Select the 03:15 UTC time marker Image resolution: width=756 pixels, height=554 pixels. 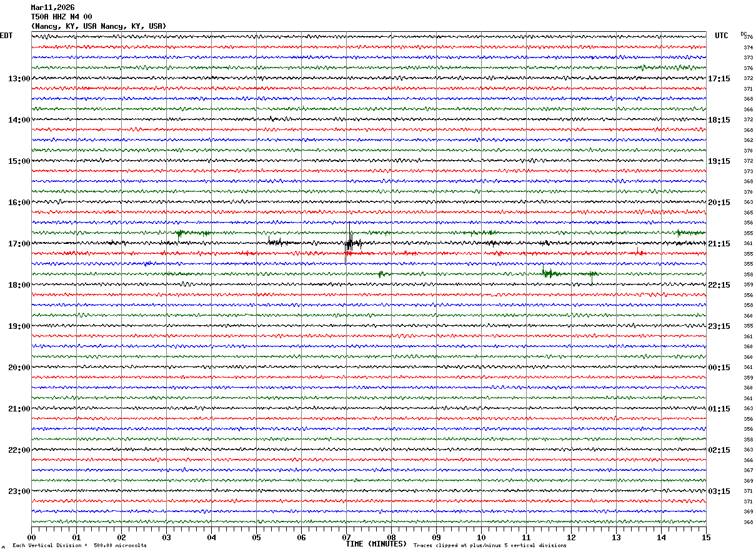point(719,491)
